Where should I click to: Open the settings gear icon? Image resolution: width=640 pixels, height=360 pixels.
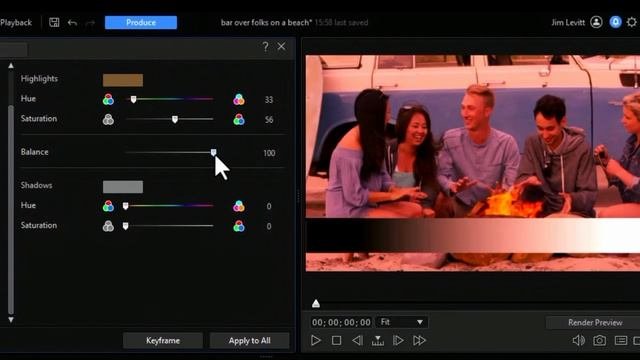coord(632,22)
